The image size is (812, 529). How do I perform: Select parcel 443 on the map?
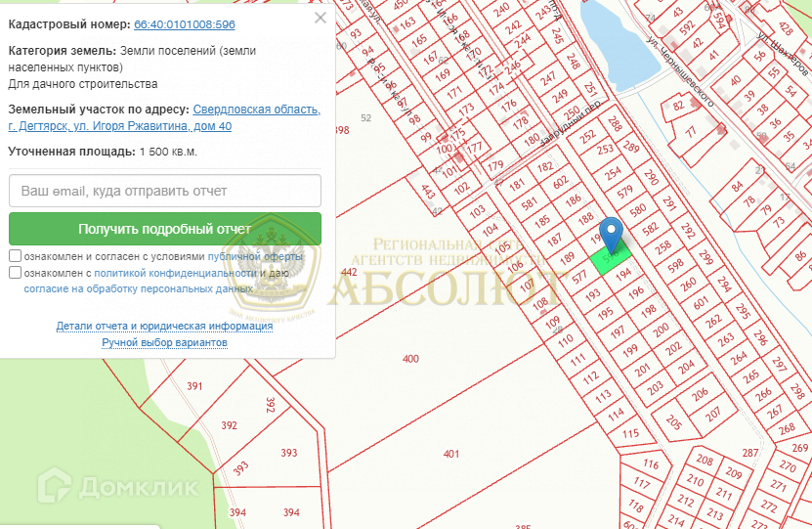(428, 191)
